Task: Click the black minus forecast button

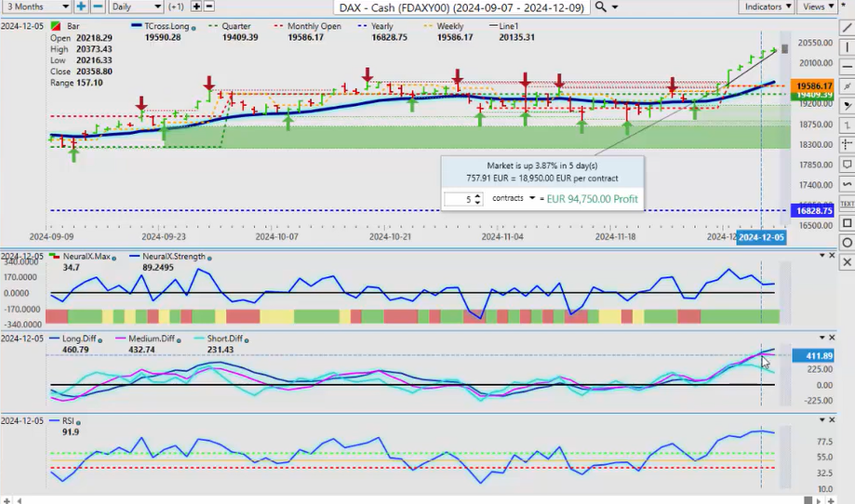Action: [208, 7]
